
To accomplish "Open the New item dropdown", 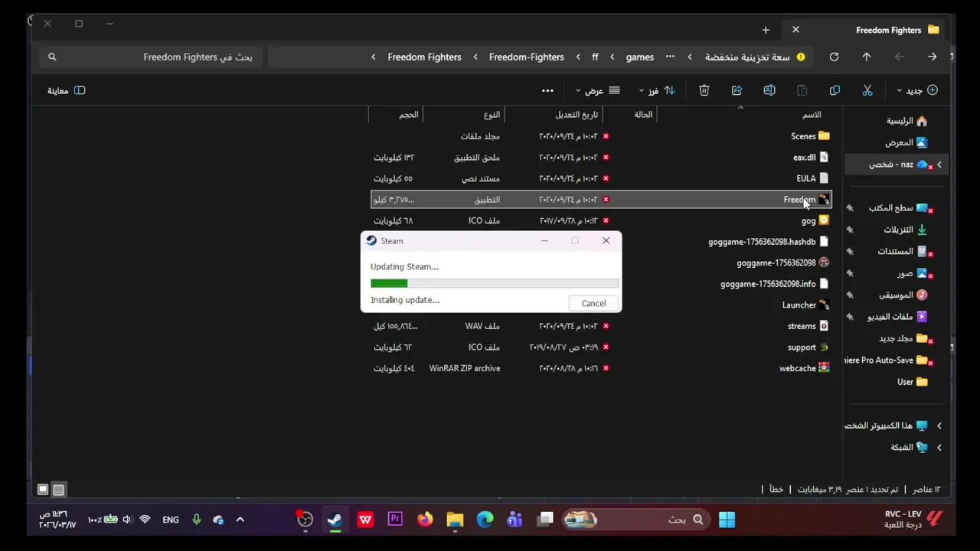I will 917,90.
